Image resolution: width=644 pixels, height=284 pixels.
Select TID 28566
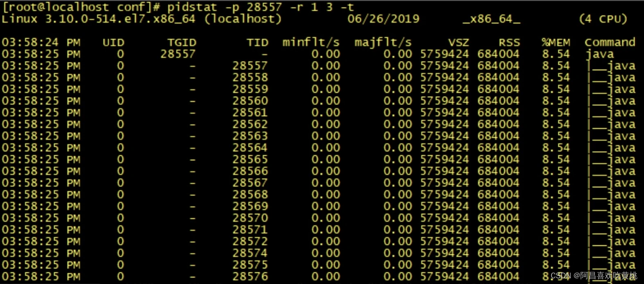[x=250, y=171]
